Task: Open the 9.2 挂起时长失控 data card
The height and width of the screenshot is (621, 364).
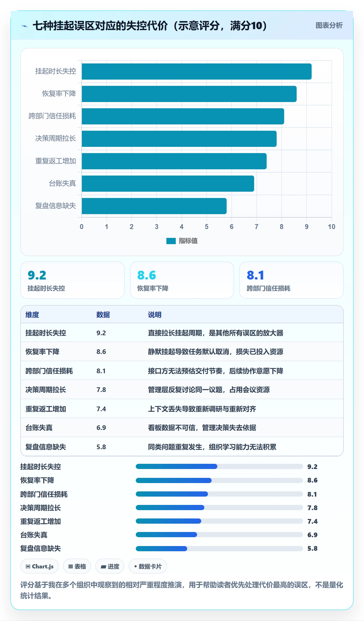Action: (73, 280)
